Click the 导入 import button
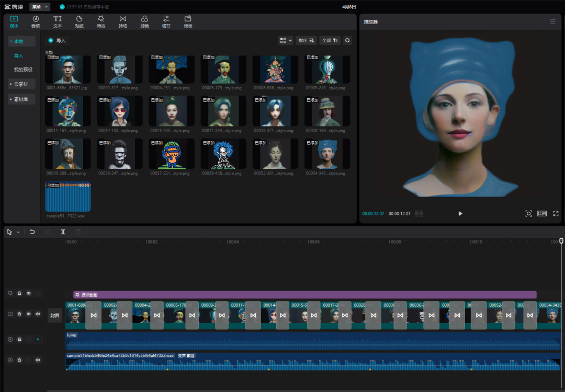 (x=57, y=40)
